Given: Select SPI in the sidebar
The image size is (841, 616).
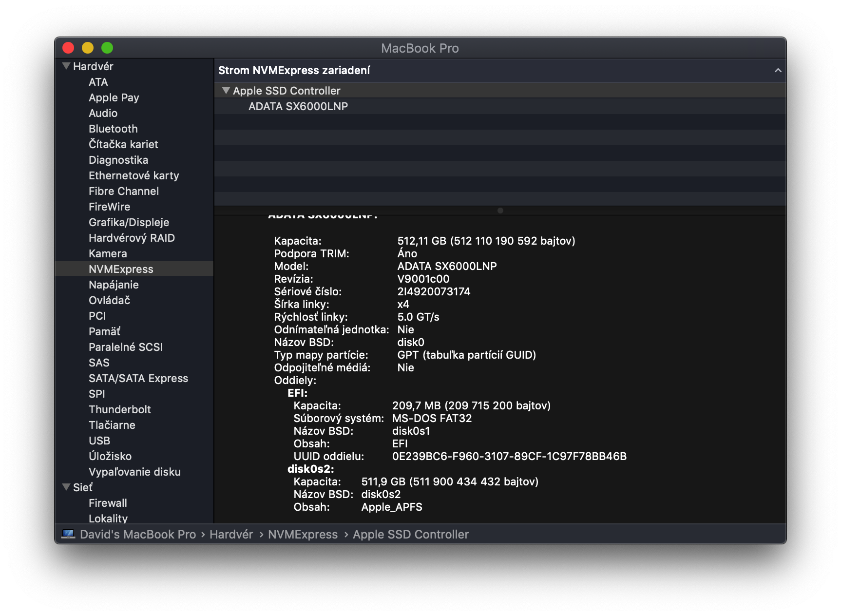Looking at the screenshot, I should pos(96,394).
